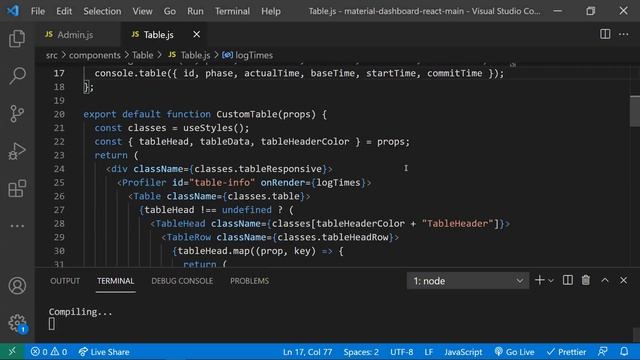This screenshot has height=360, width=640.
Task: Open the View menu
Action: tap(142, 11)
